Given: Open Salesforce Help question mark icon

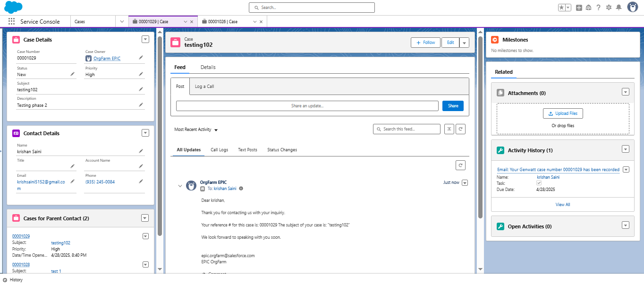Looking at the screenshot, I should pyautogui.click(x=599, y=7).
